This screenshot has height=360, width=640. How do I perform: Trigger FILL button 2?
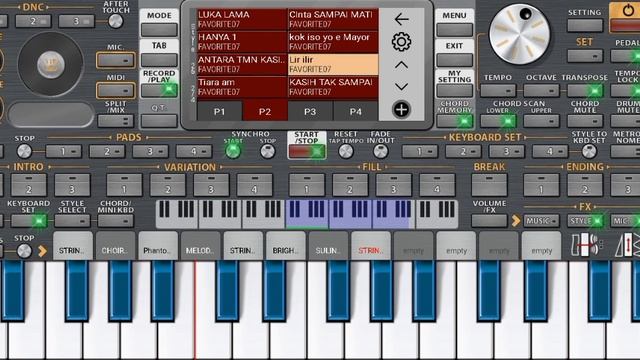pyautogui.click(x=350, y=185)
